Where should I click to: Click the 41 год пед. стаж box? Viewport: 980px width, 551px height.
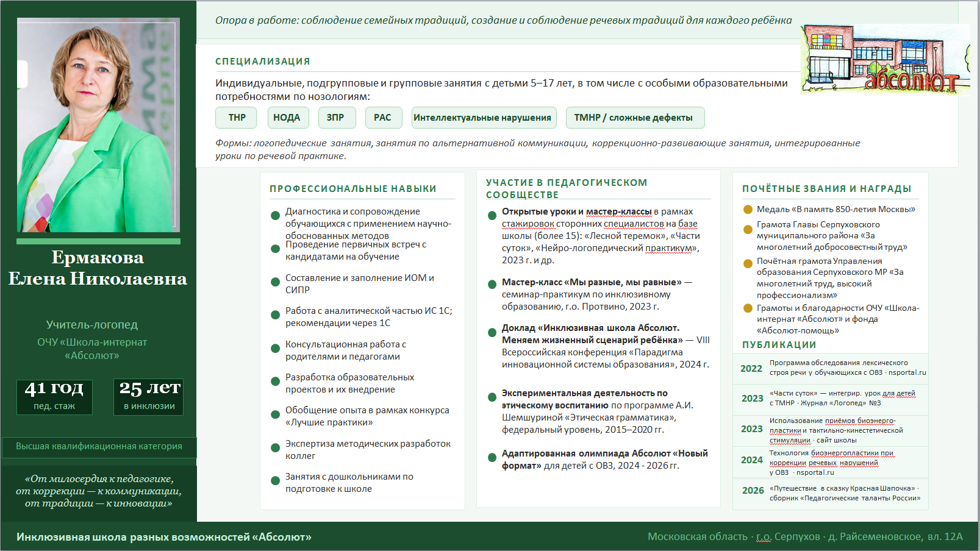(x=54, y=397)
